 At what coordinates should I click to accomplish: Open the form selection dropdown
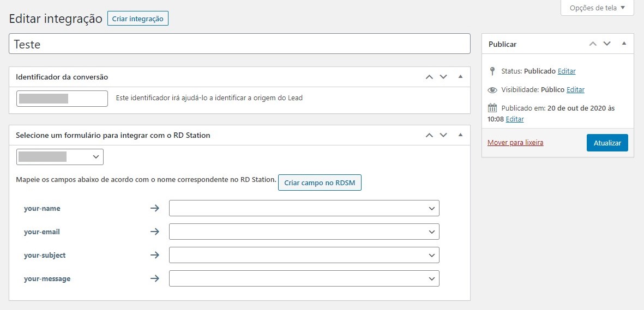(60, 157)
